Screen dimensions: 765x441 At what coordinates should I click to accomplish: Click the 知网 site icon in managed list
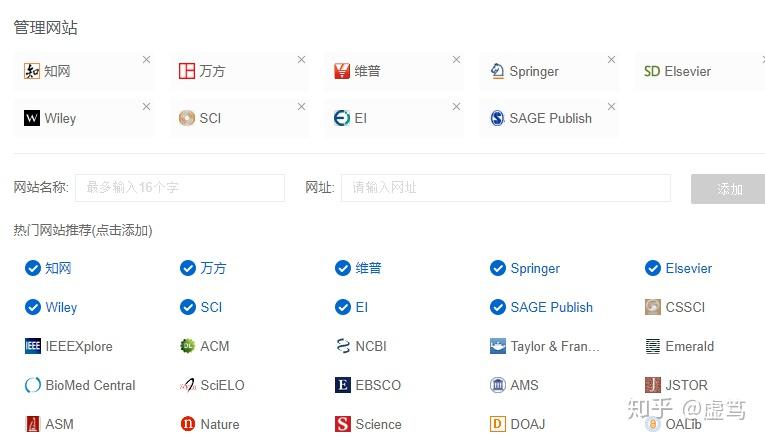pos(32,71)
